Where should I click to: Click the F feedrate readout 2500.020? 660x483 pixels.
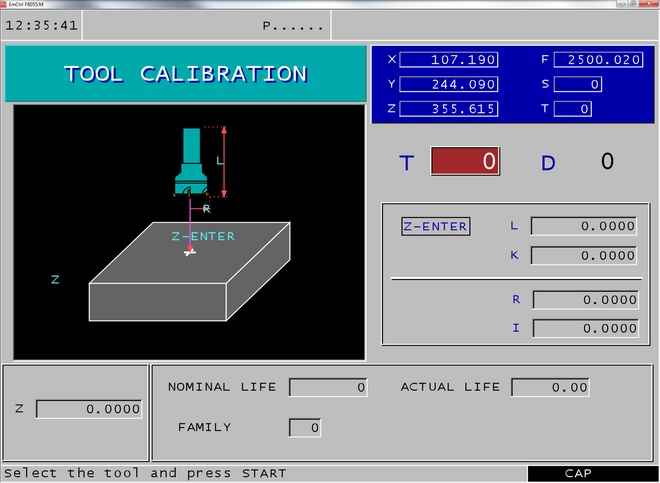click(x=597, y=60)
